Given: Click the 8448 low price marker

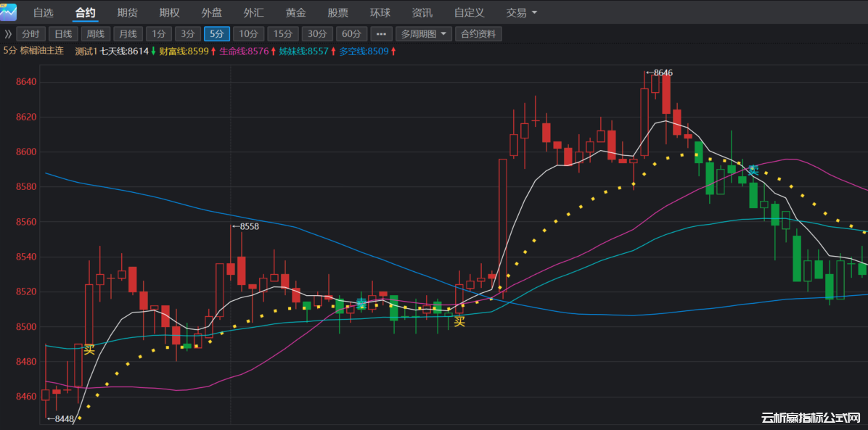Looking at the screenshot, I should coord(60,419).
